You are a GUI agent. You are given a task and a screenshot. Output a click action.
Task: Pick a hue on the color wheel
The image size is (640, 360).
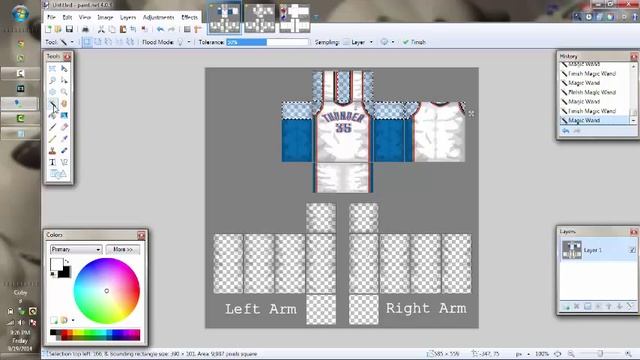pos(107,291)
